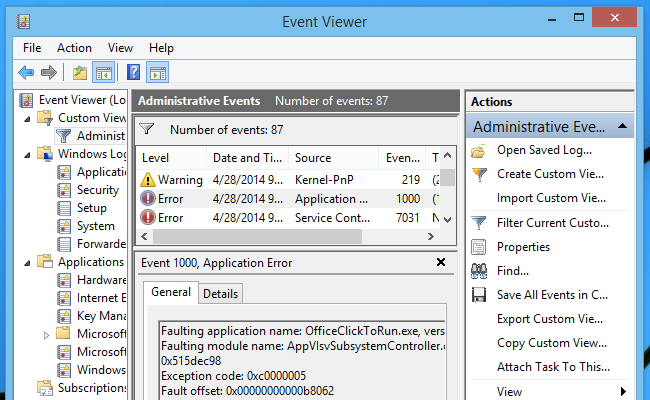Image resolution: width=650 pixels, height=400 pixels.
Task: Click the Filter Current Custom View funnel icon
Action: (x=479, y=223)
